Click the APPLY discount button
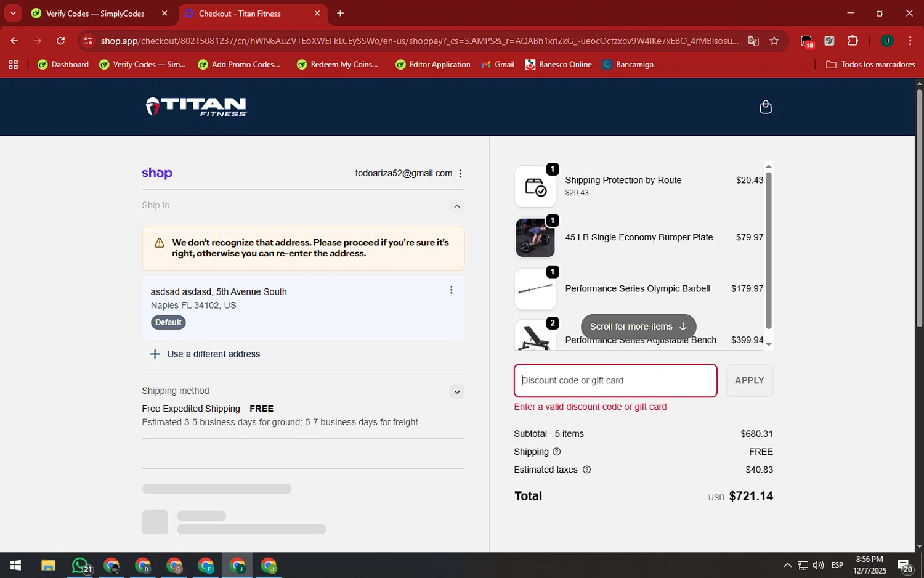 click(749, 380)
